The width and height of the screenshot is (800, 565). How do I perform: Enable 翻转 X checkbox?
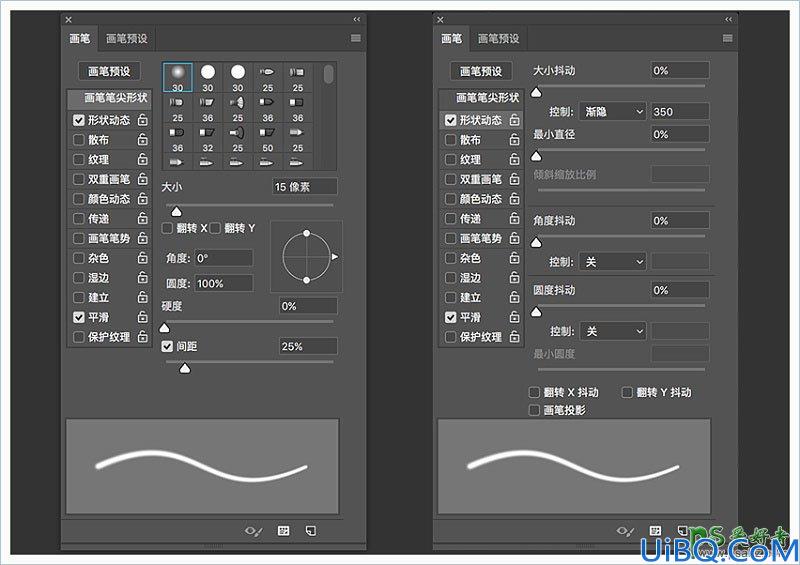pyautogui.click(x=167, y=228)
